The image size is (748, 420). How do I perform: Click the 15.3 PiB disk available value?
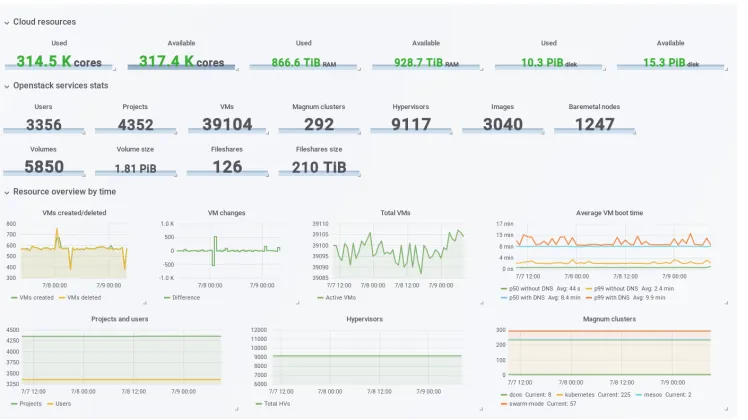point(671,63)
